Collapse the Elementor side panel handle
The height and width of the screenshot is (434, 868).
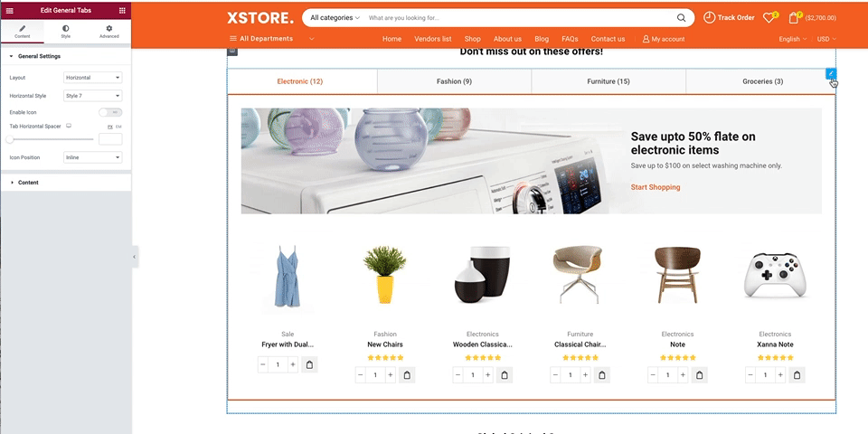[x=135, y=257]
